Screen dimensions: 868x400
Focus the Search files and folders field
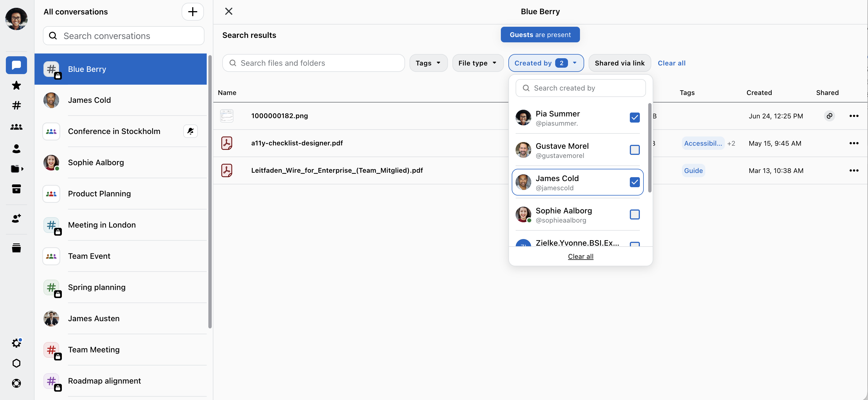tap(313, 63)
